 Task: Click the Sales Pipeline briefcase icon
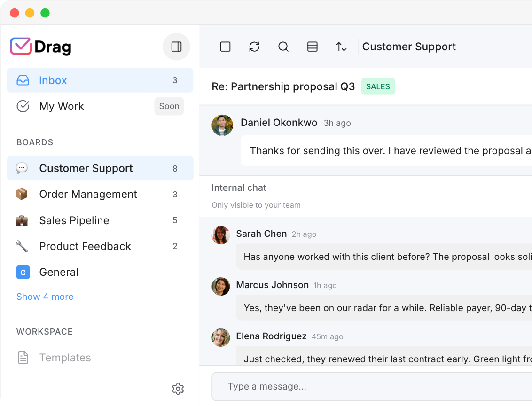tap(22, 220)
